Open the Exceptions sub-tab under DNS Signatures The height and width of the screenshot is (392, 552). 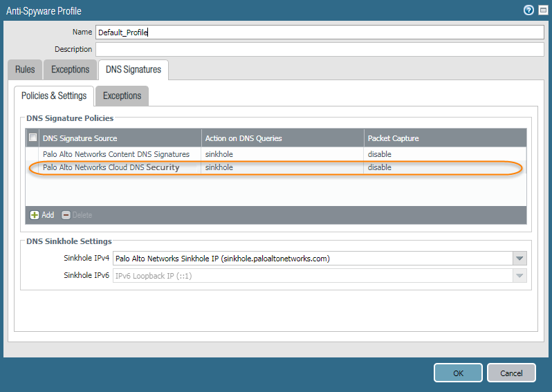[x=122, y=96]
